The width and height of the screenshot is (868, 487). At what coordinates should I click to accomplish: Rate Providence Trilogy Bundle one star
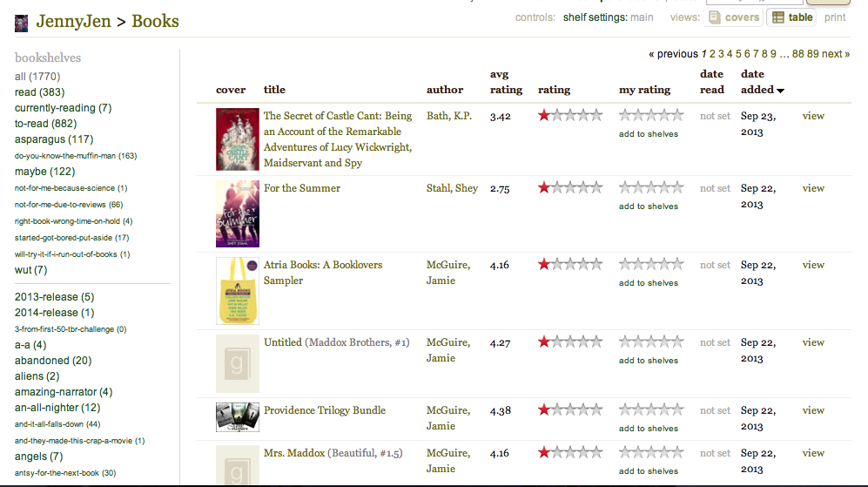625,409
